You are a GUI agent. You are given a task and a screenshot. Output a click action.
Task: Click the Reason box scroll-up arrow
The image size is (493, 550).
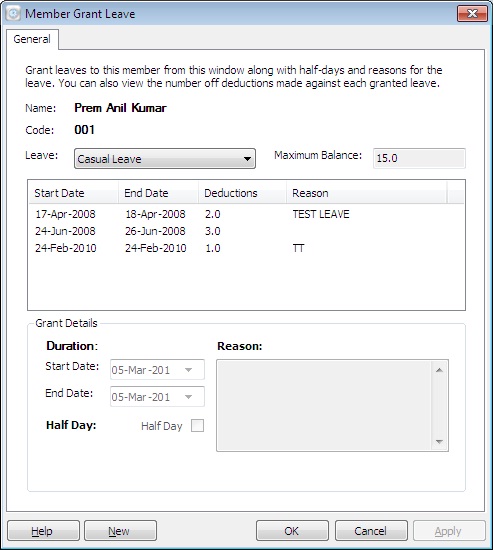pyautogui.click(x=439, y=370)
